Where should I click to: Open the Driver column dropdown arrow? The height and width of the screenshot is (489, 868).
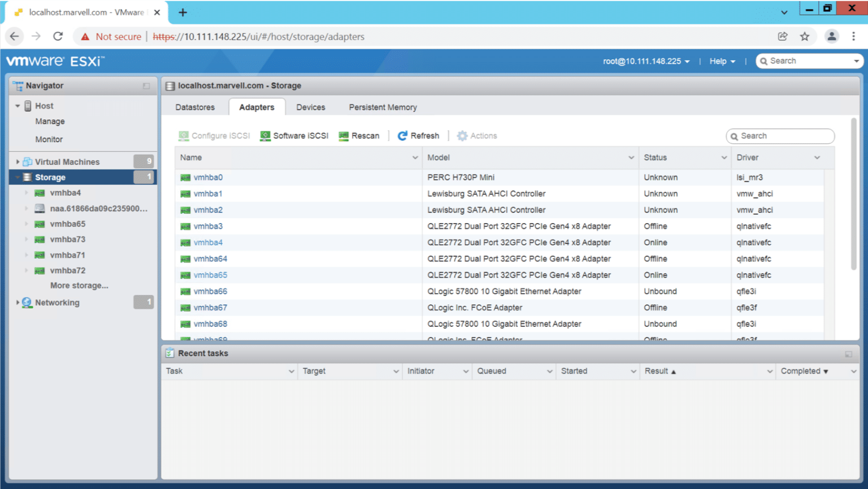(817, 158)
